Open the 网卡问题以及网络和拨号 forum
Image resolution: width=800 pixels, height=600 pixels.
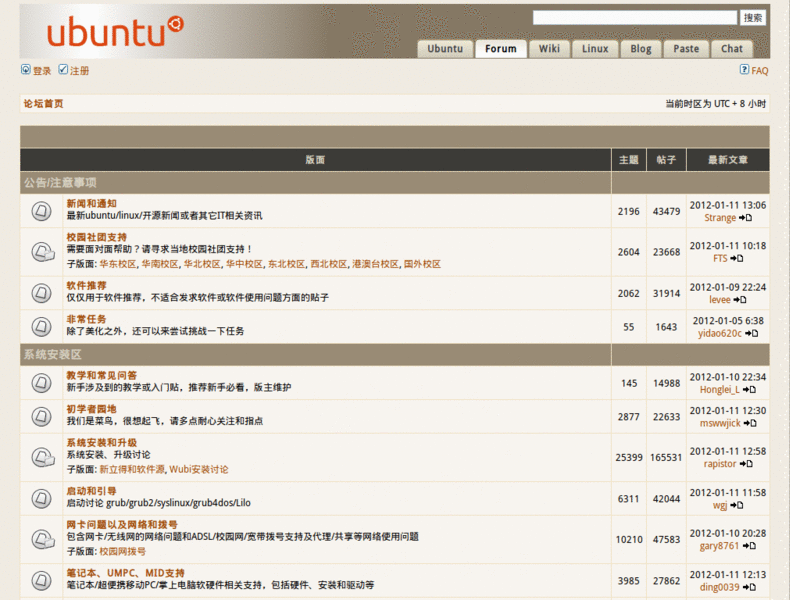tap(122, 525)
